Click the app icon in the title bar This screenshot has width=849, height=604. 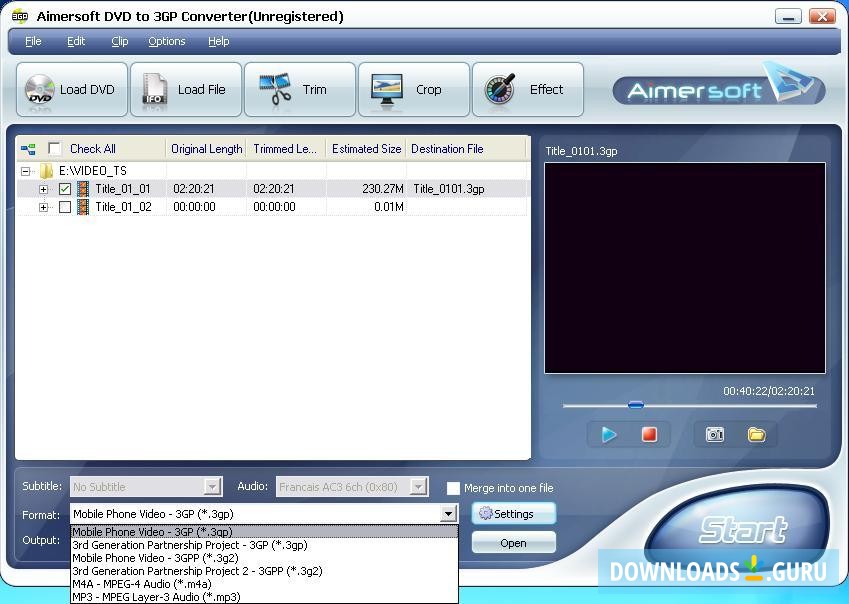click(x=19, y=16)
